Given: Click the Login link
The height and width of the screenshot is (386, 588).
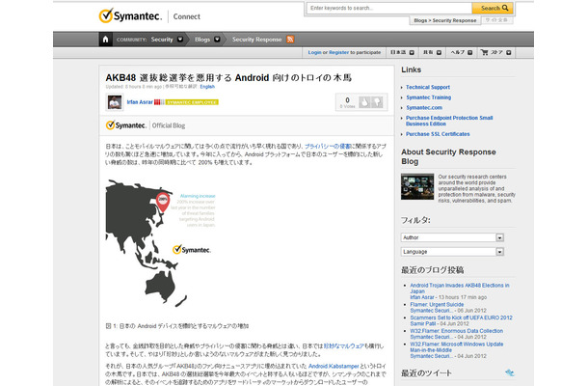Looking at the screenshot, I should pos(314,52).
